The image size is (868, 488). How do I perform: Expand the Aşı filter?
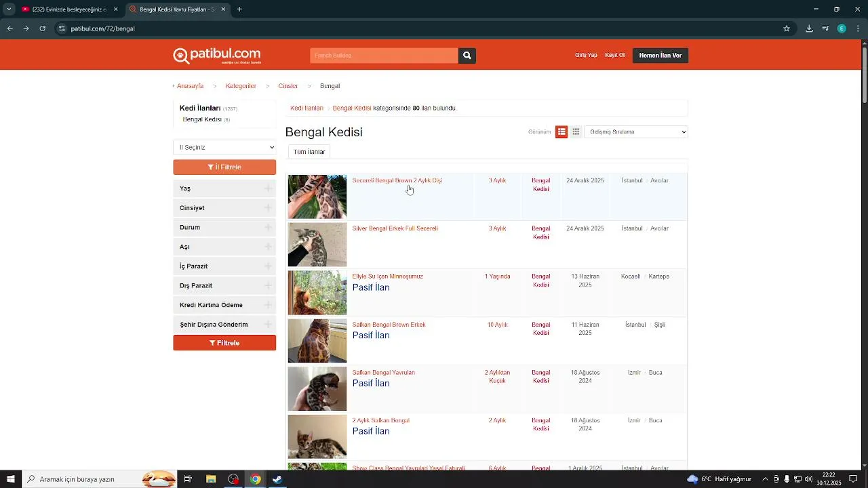click(x=224, y=247)
